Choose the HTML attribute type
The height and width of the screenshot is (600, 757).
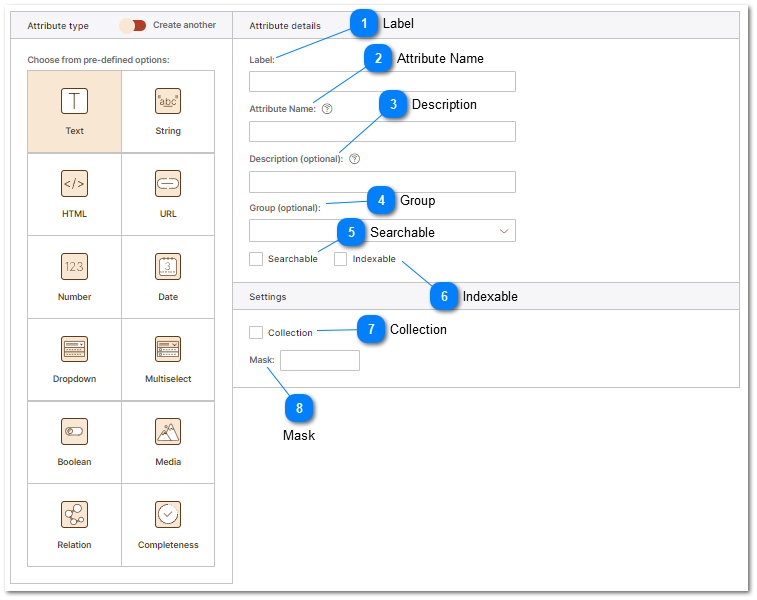[75, 194]
